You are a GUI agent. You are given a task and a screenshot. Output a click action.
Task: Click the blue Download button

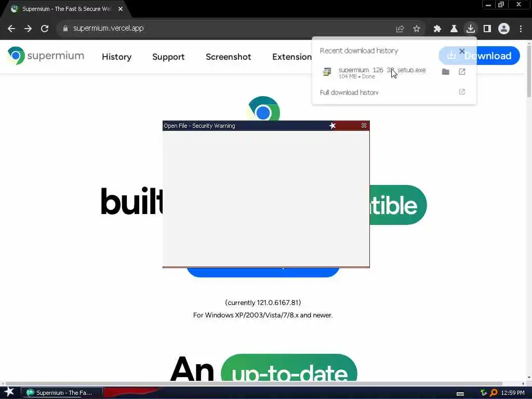(x=479, y=56)
